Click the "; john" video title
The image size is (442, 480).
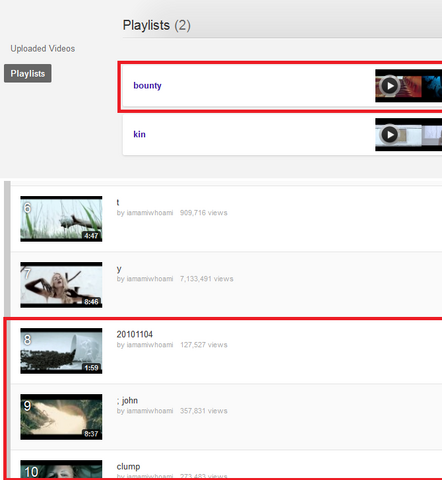point(127,400)
